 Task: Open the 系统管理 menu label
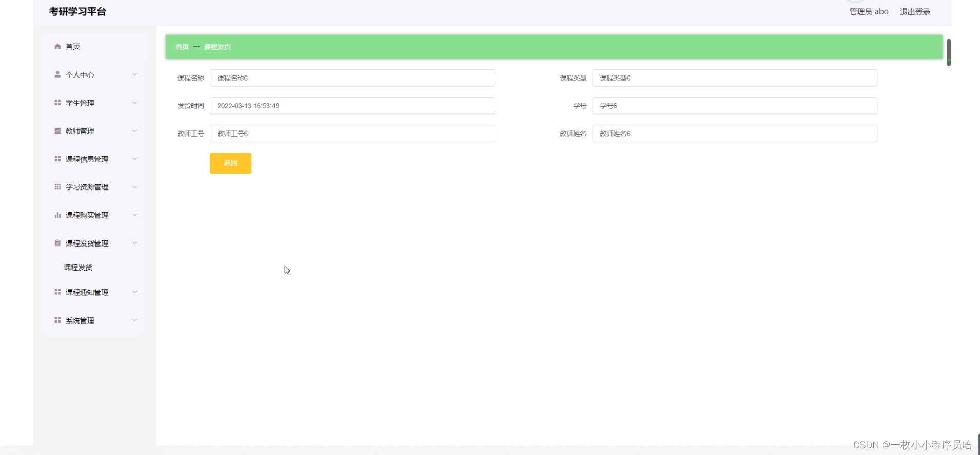pos(80,320)
